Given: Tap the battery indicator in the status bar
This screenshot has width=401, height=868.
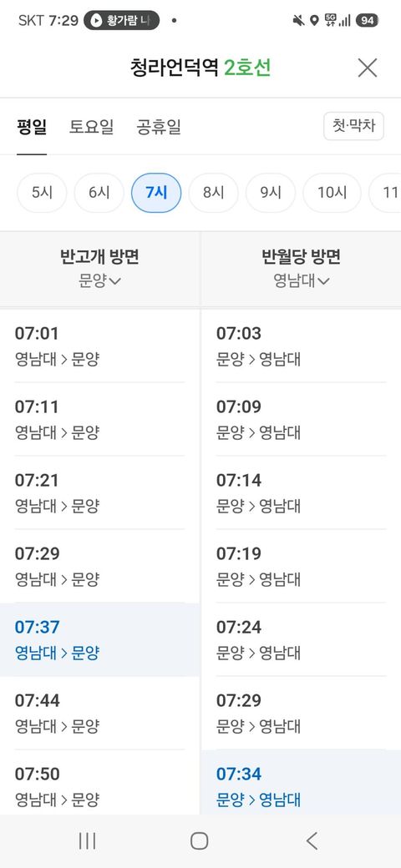Looking at the screenshot, I should coord(366,21).
